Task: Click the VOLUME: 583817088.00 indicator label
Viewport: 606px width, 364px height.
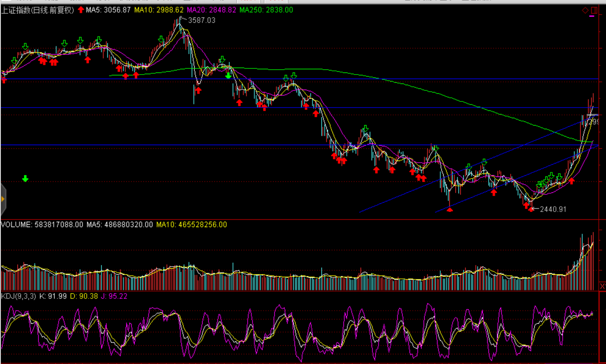Action: click(x=42, y=225)
